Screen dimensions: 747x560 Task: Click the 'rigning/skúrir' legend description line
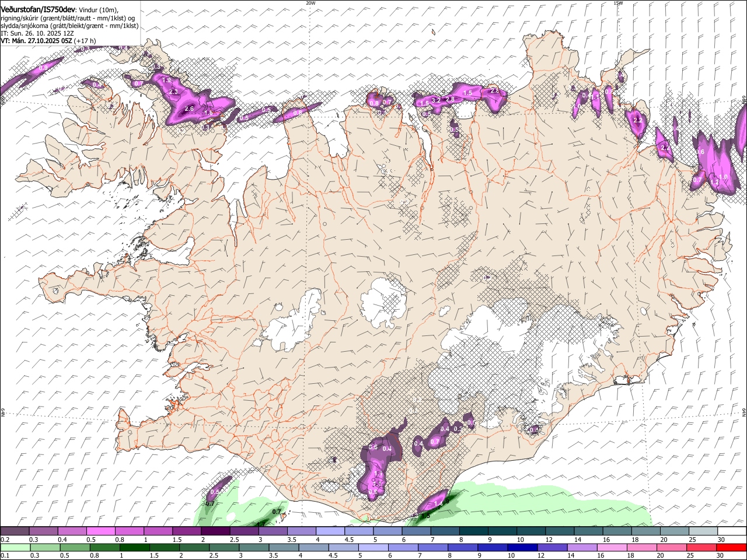coord(69,18)
